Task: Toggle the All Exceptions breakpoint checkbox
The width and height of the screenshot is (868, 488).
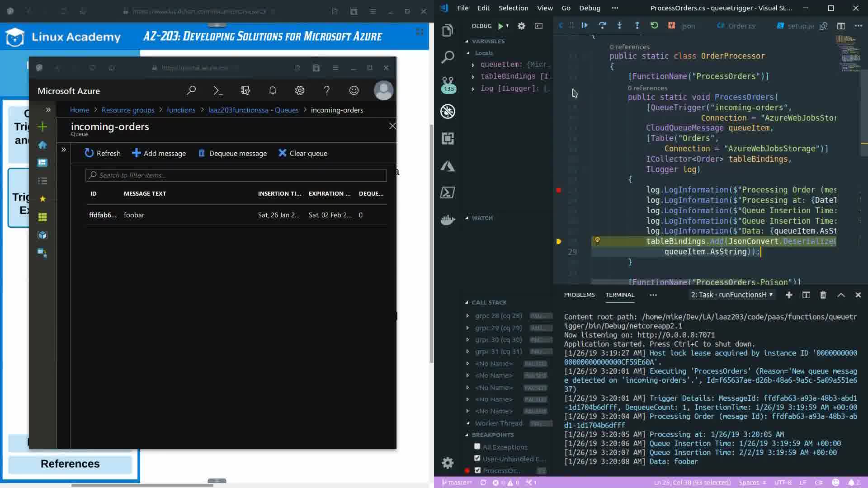Action: click(477, 446)
